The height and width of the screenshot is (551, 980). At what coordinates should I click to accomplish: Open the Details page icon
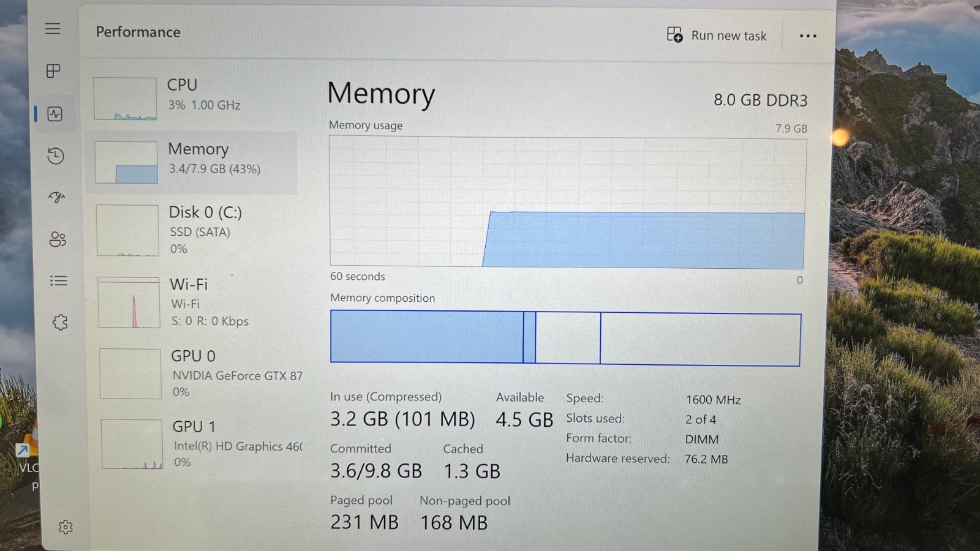[58, 280]
